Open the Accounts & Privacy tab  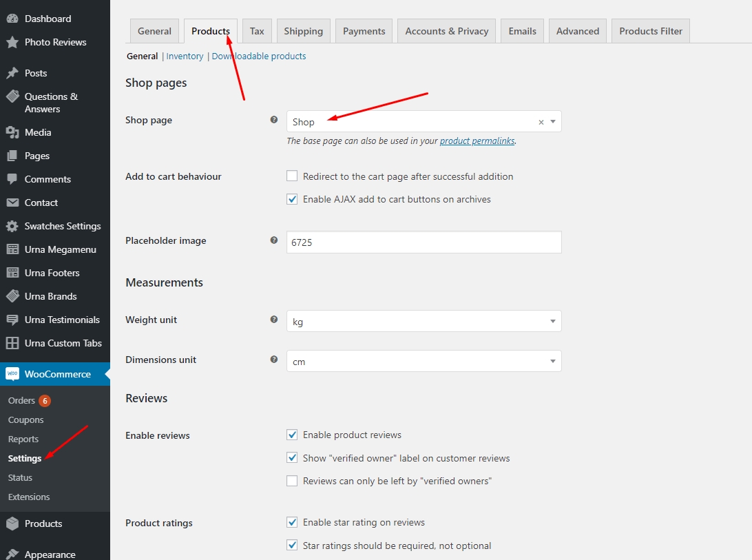coord(446,31)
